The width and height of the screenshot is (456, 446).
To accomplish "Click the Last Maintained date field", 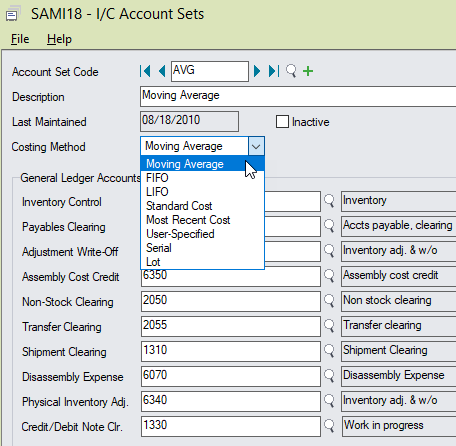I will [x=189, y=121].
